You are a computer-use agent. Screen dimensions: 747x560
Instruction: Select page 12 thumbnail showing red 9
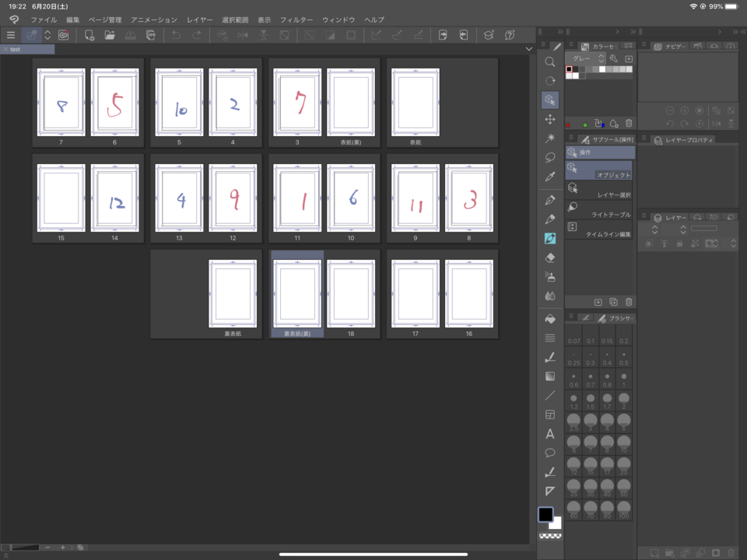point(233,198)
